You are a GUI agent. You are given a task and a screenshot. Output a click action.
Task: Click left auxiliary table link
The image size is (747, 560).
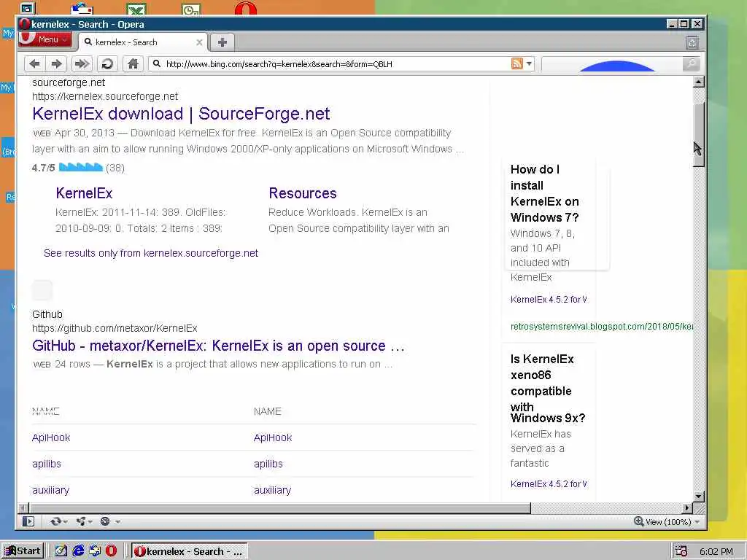(50, 490)
